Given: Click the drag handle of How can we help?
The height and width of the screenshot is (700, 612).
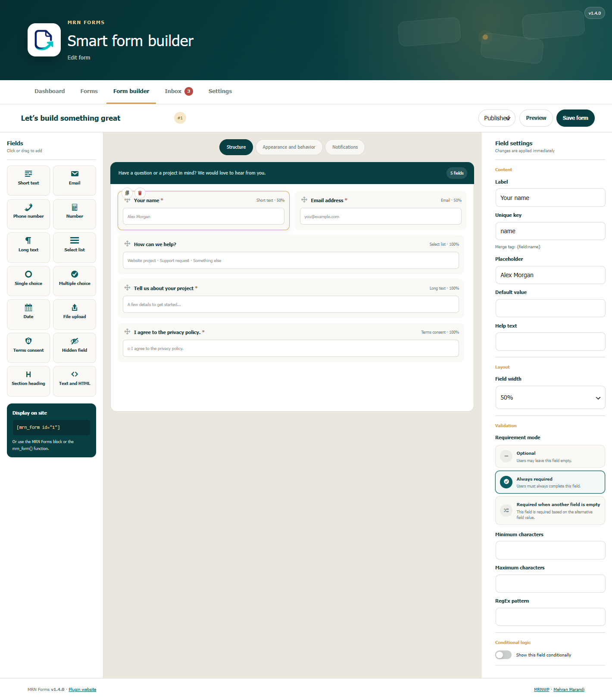Looking at the screenshot, I should point(127,244).
